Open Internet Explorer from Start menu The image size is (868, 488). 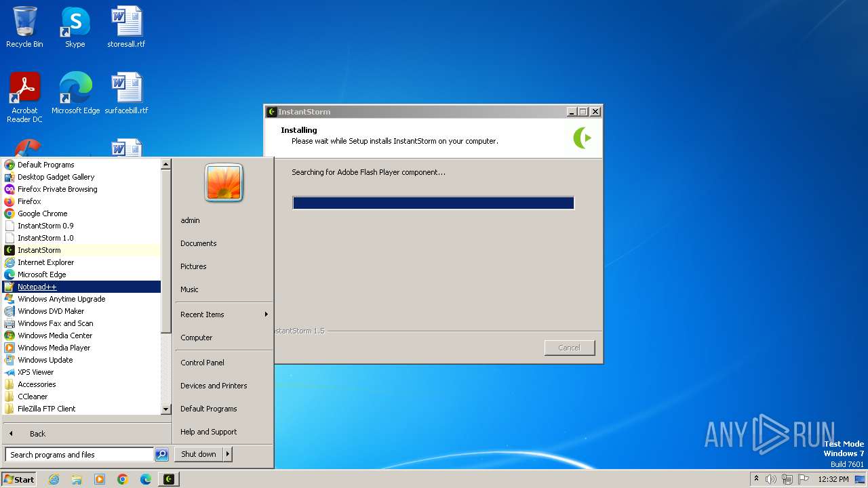coord(81,262)
